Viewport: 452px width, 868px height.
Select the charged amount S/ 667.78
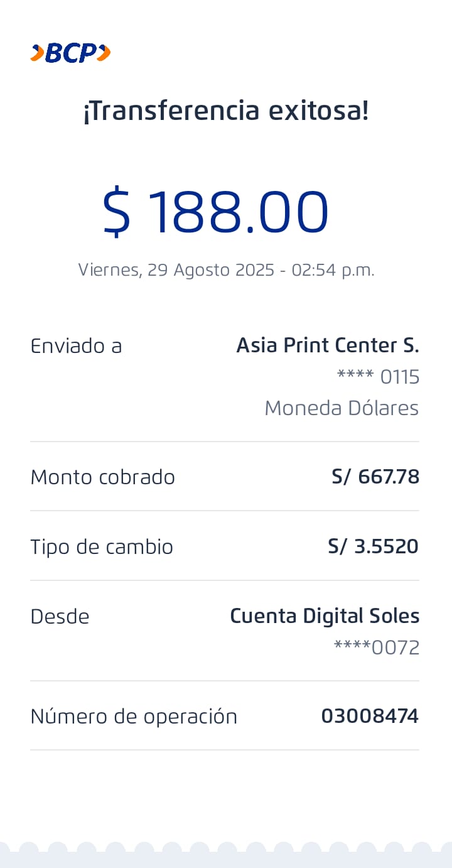click(x=375, y=477)
